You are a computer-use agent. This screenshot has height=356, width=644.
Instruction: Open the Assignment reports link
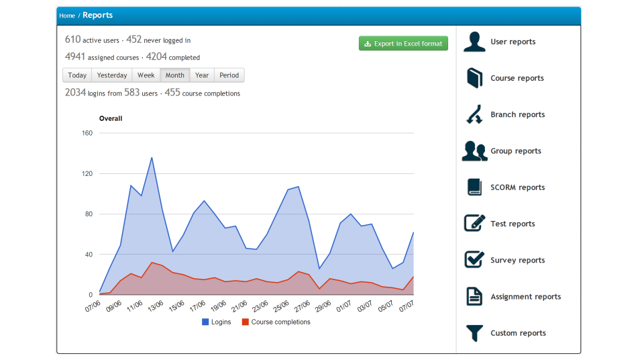click(526, 296)
